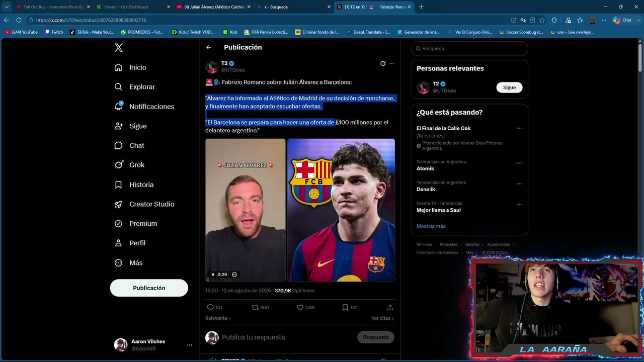644x362 pixels.
Task: Open the Danelik trending topic
Action: [426, 190]
